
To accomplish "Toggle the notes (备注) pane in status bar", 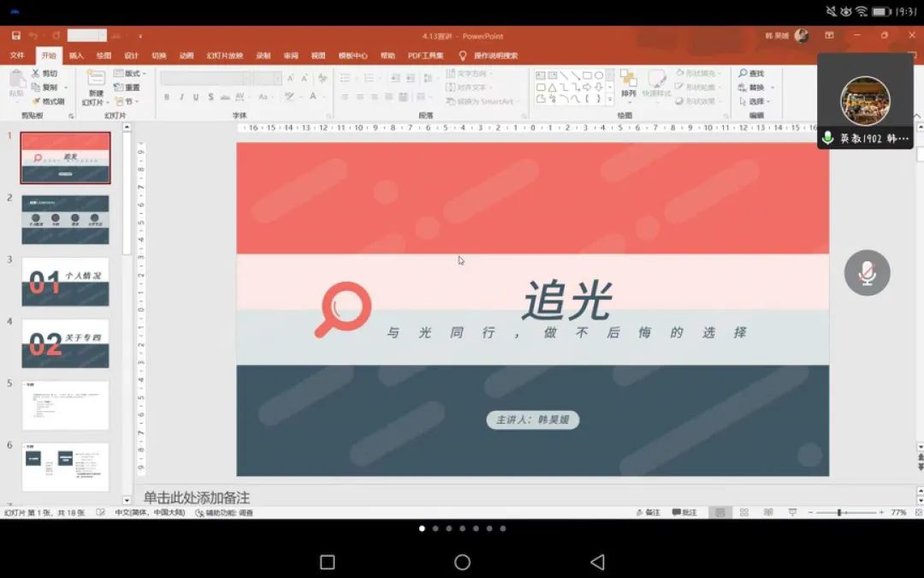I will tap(648, 512).
